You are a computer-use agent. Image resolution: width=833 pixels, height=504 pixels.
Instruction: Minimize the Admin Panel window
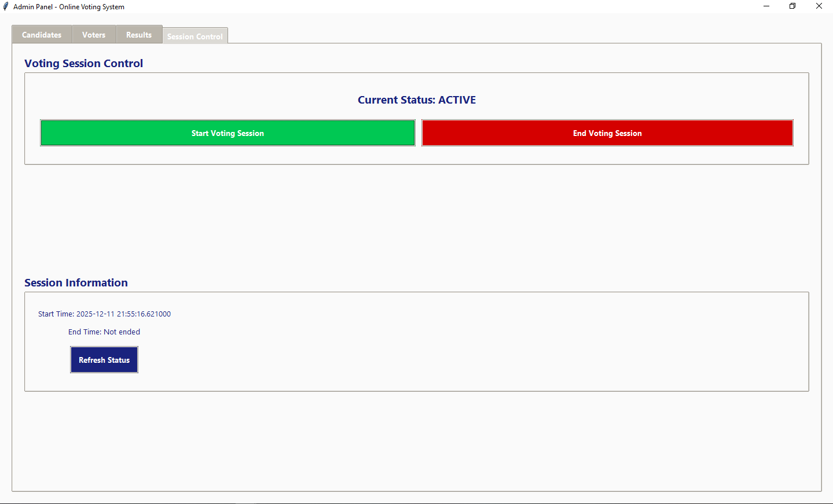(766, 6)
